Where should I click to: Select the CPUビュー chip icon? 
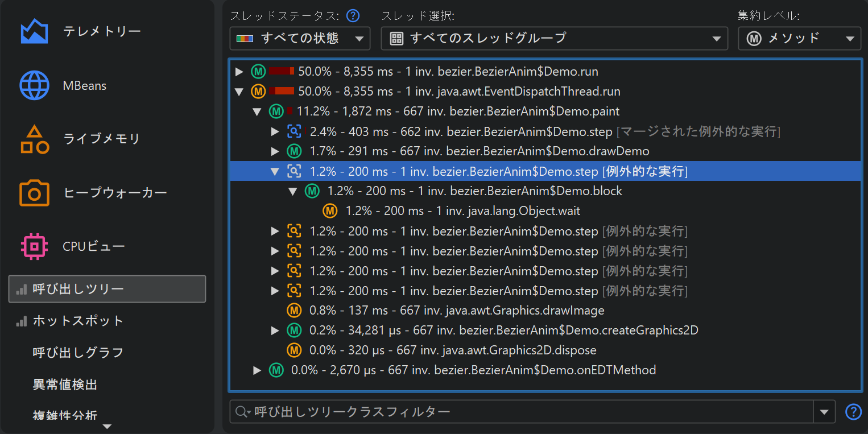[x=34, y=246]
